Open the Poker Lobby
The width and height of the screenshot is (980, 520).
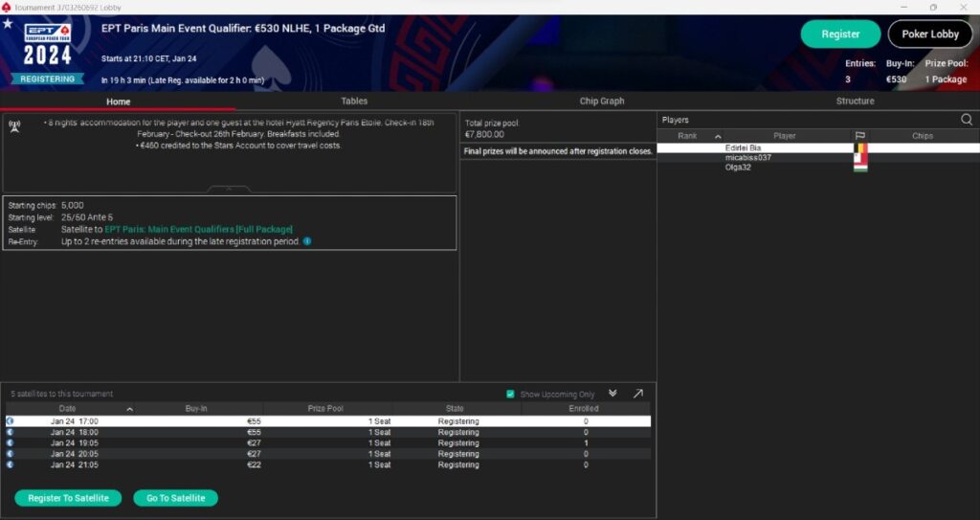coord(930,34)
